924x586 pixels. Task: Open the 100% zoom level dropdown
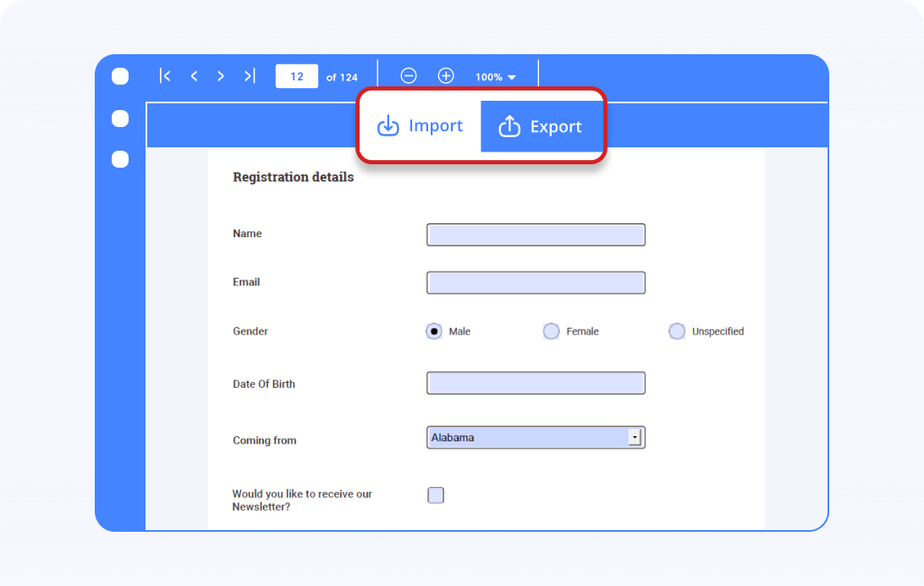[495, 75]
